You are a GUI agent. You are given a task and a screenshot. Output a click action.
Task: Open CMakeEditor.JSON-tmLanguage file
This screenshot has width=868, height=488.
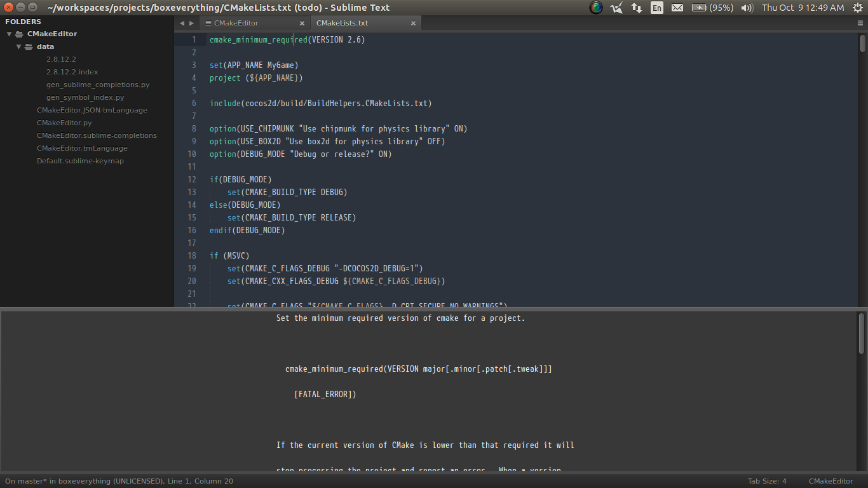click(92, 110)
